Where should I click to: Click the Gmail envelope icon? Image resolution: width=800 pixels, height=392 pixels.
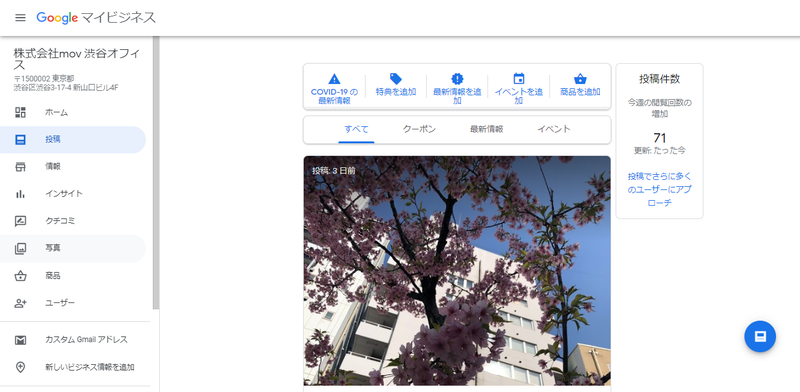(20, 340)
